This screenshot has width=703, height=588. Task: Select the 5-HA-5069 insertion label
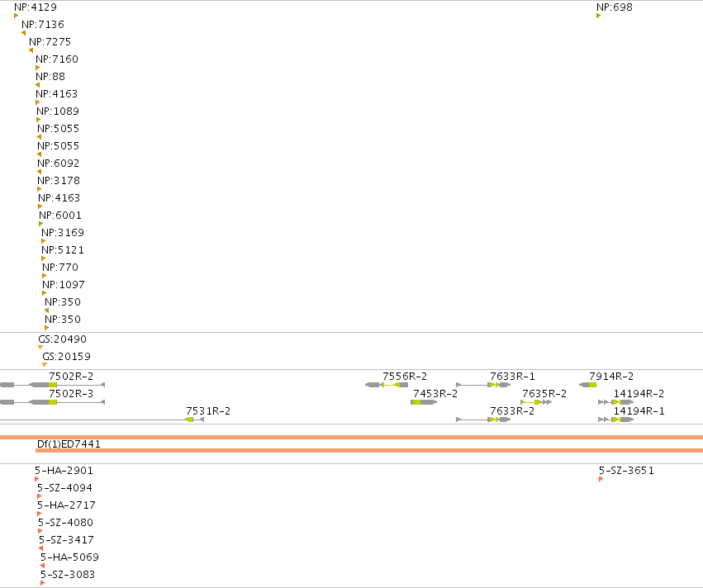[69, 557]
